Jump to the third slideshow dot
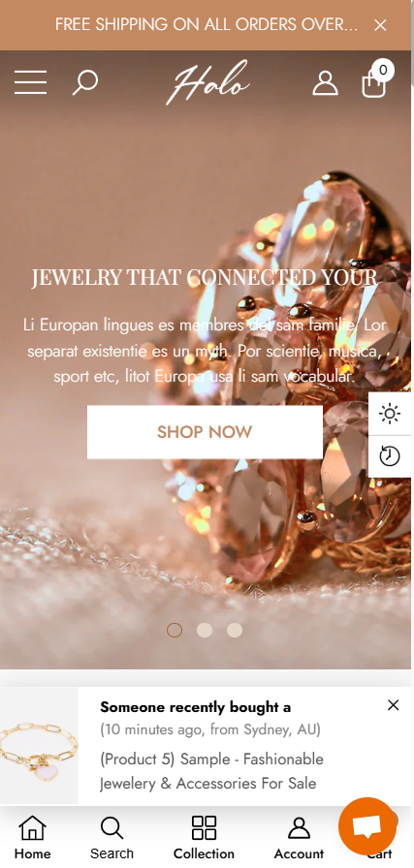414x868 pixels. (235, 630)
